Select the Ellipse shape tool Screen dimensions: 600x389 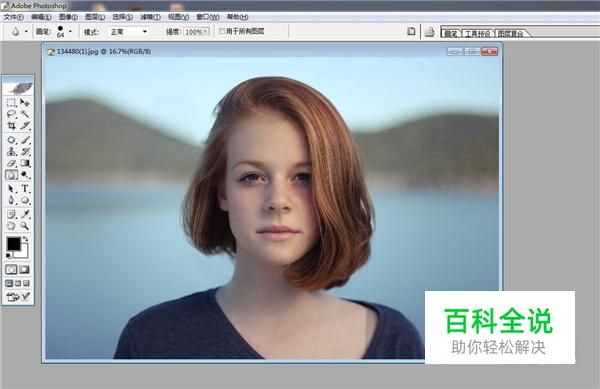click(25, 200)
